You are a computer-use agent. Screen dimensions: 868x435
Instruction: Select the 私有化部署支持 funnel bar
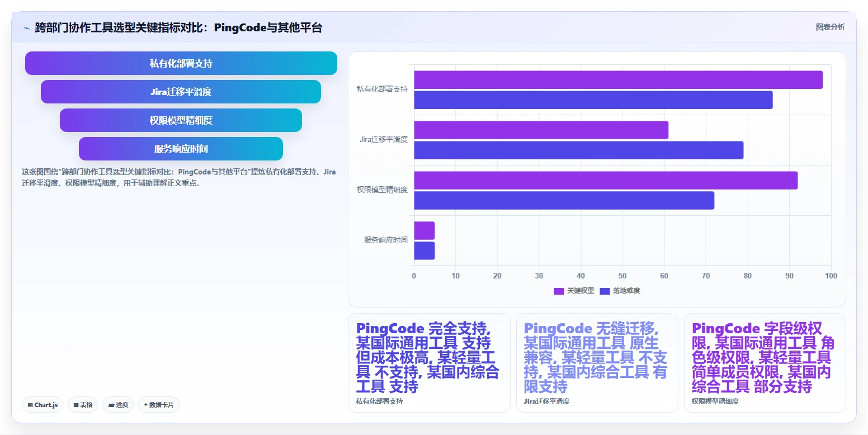click(181, 63)
